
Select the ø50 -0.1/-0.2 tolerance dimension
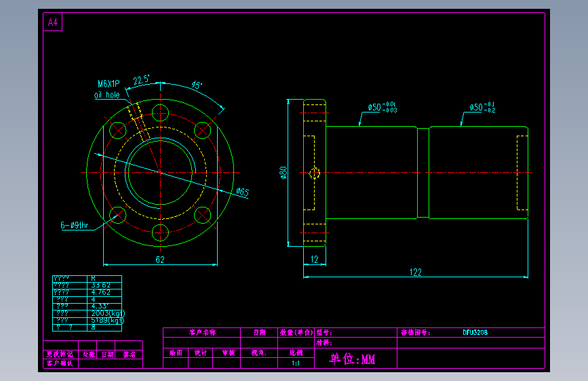point(482,107)
